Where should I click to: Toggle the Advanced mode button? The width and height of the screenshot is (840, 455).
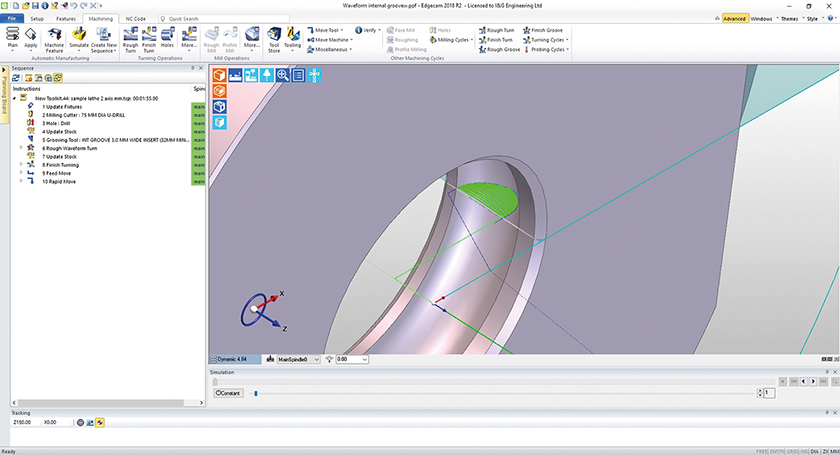(733, 18)
